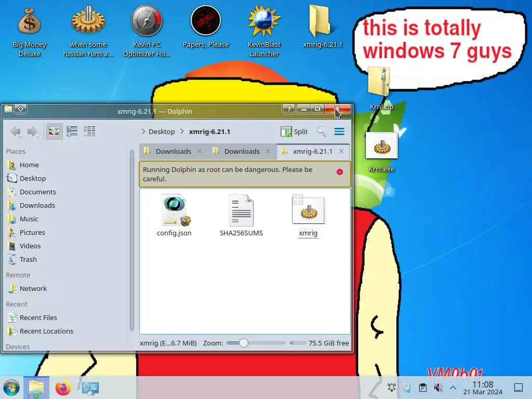Click Desktop breadcrumb in path bar

(162, 131)
